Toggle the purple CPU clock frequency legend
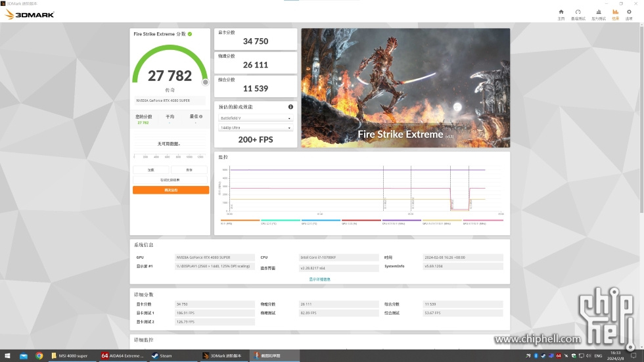The image size is (644, 362). pos(402,221)
